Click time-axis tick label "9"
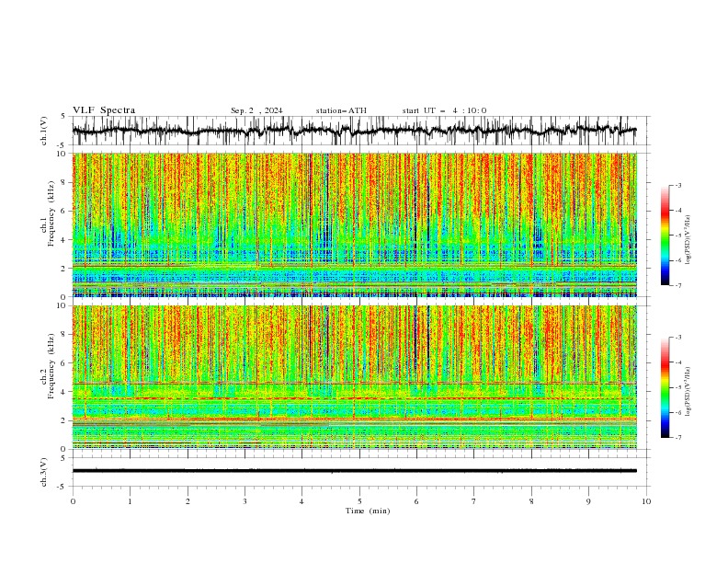The height and width of the screenshot is (563, 728). pyautogui.click(x=588, y=501)
